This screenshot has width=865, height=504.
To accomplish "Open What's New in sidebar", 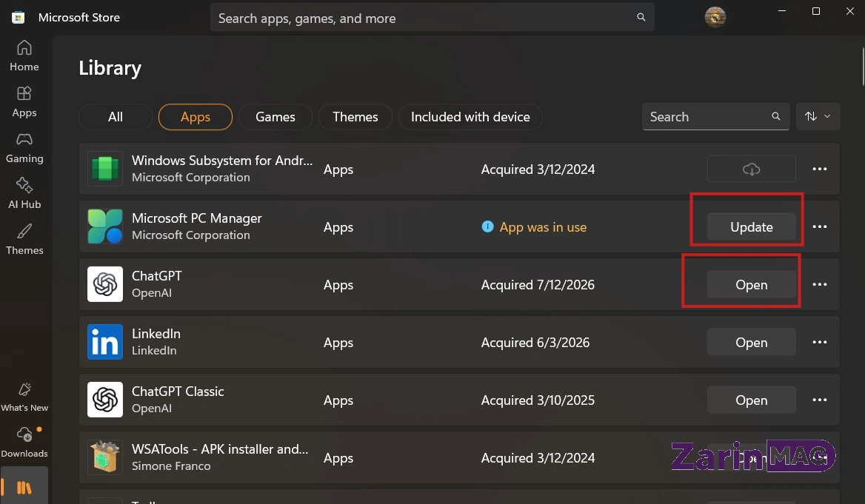I will [x=24, y=397].
